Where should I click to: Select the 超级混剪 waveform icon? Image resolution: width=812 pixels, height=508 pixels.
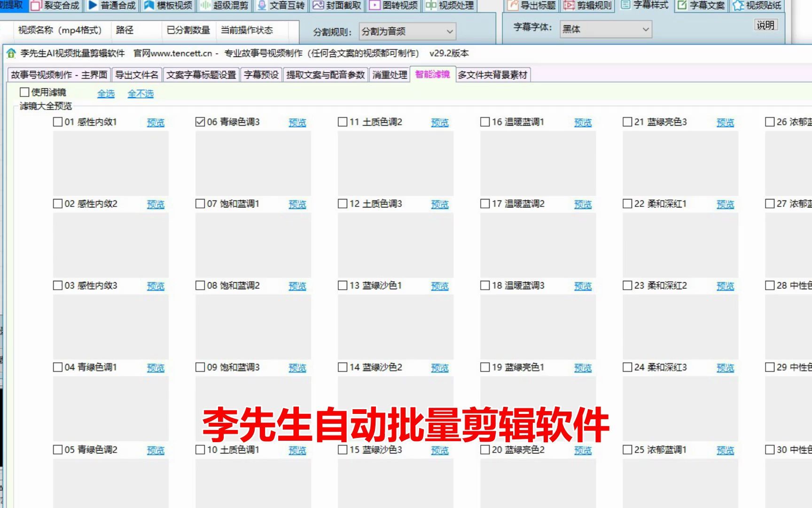tap(205, 5)
